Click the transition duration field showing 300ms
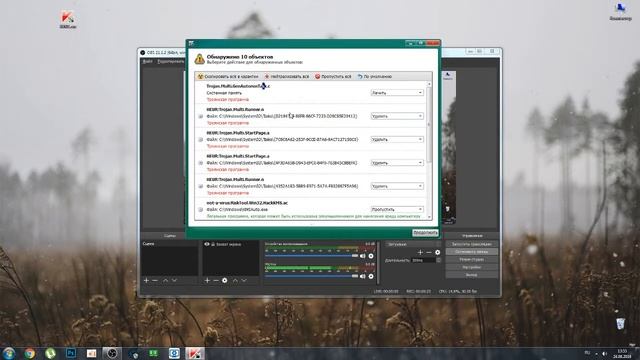Screen dimensions: 640x360 [424, 260]
